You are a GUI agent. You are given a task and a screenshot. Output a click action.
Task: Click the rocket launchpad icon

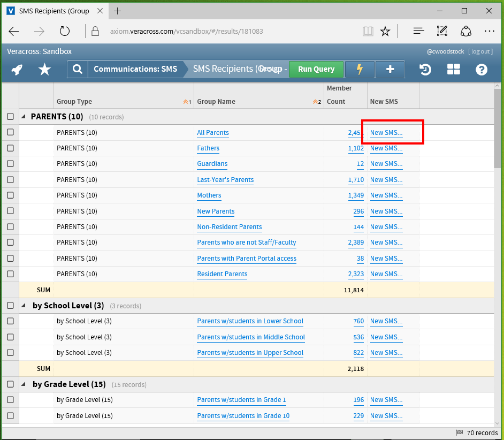(17, 69)
